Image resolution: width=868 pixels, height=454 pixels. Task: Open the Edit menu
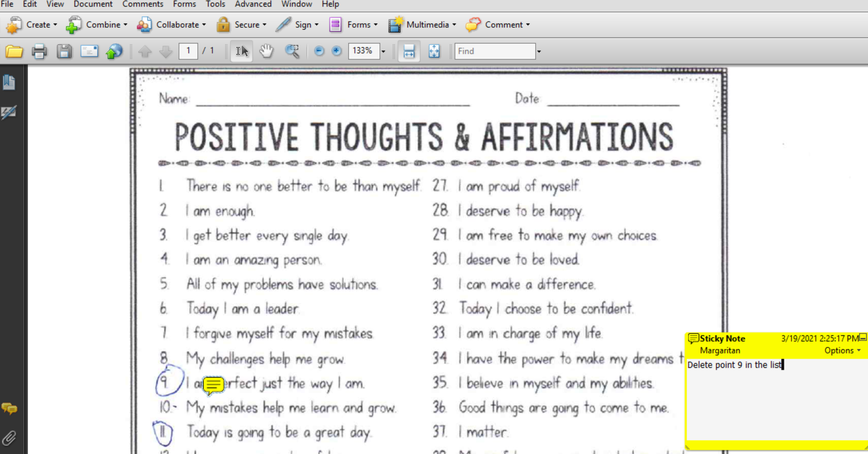(x=30, y=4)
